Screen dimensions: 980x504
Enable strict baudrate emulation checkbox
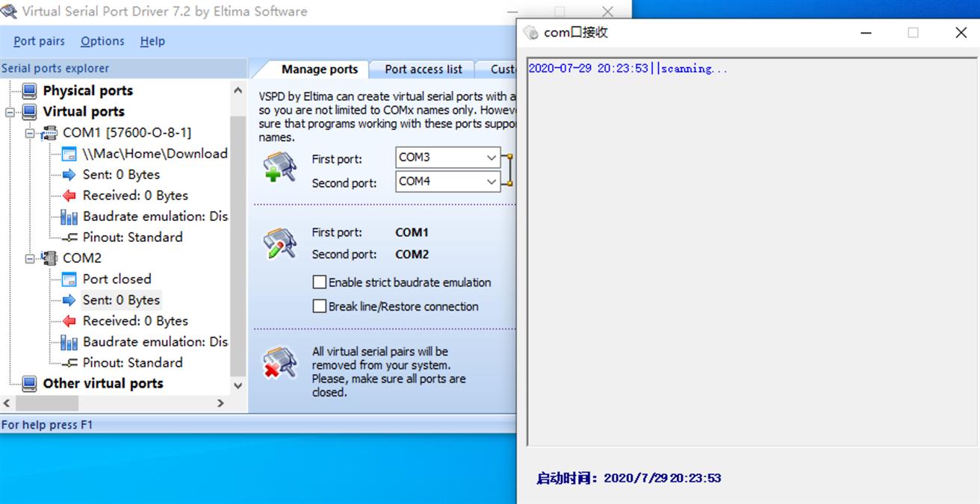click(320, 282)
